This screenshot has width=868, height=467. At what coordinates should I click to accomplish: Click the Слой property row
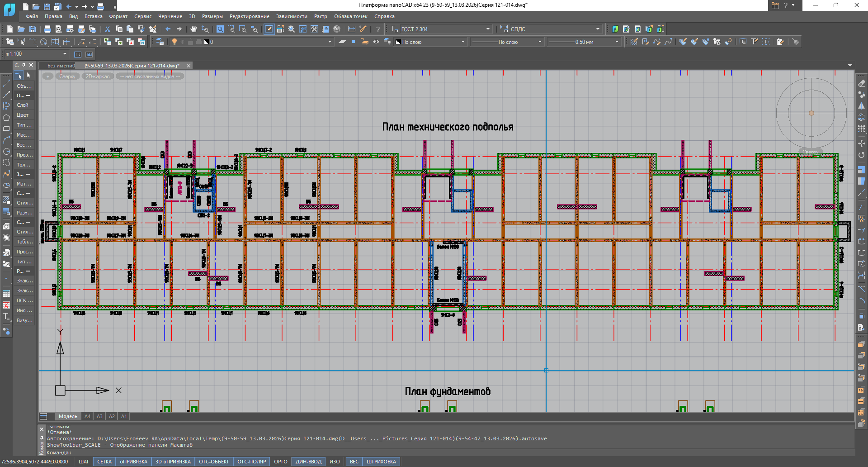click(x=24, y=105)
